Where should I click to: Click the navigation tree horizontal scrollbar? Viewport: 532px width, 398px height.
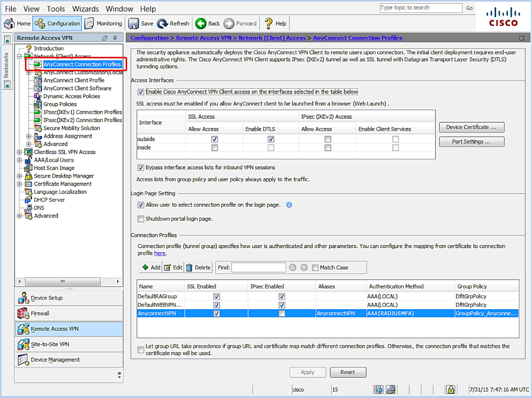[62, 282]
